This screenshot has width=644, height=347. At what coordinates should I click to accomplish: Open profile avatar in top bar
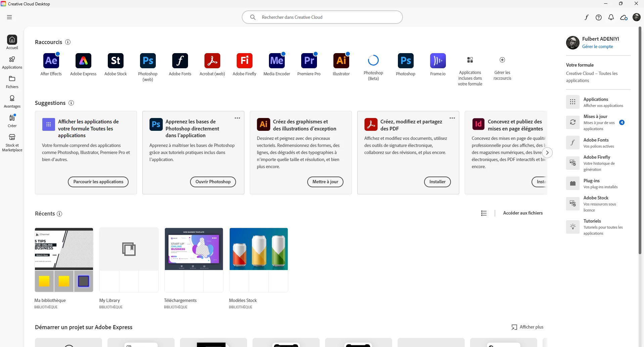coord(637,17)
